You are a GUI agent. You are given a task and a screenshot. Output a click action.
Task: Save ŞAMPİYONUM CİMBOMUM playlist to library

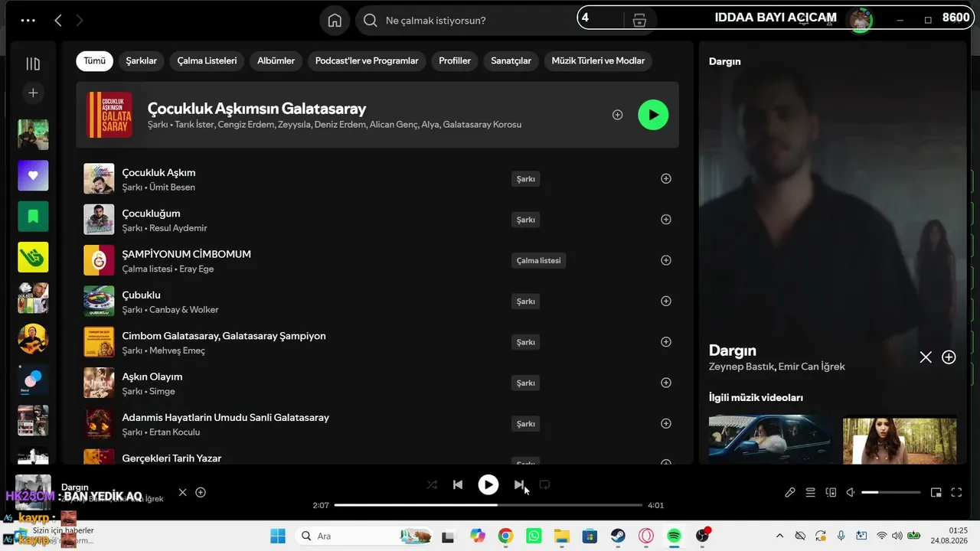[666, 260]
